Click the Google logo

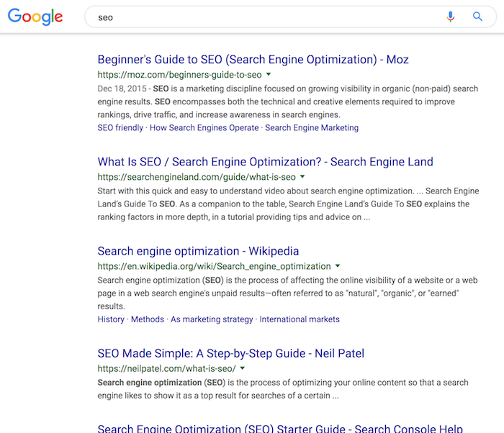click(35, 17)
